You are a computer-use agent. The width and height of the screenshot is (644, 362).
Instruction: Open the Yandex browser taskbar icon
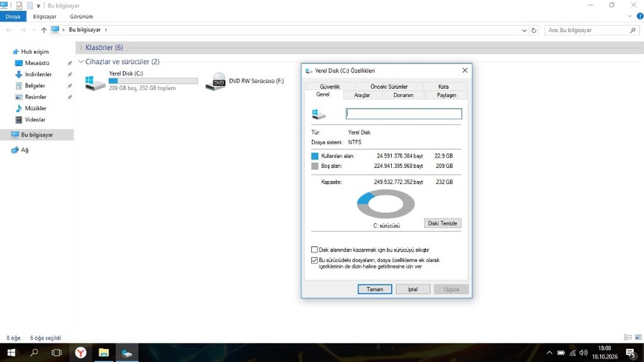[80, 353]
